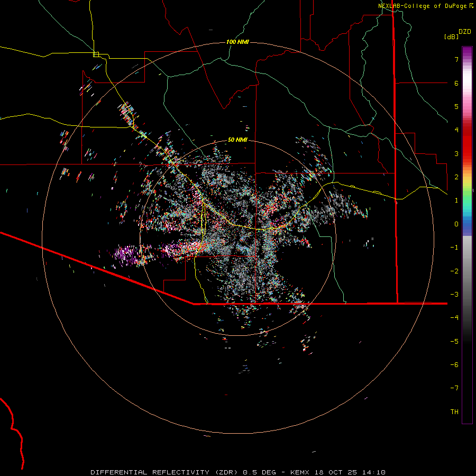This screenshot has height=476, width=476.
Task: Click the -4 value on color scale
Action: pyautogui.click(x=454, y=318)
